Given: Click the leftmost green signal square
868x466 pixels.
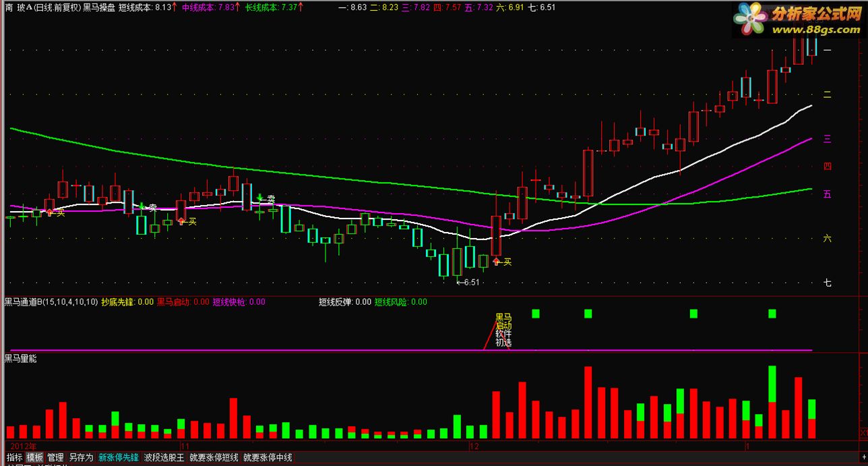Looking at the screenshot, I should click(x=536, y=314).
